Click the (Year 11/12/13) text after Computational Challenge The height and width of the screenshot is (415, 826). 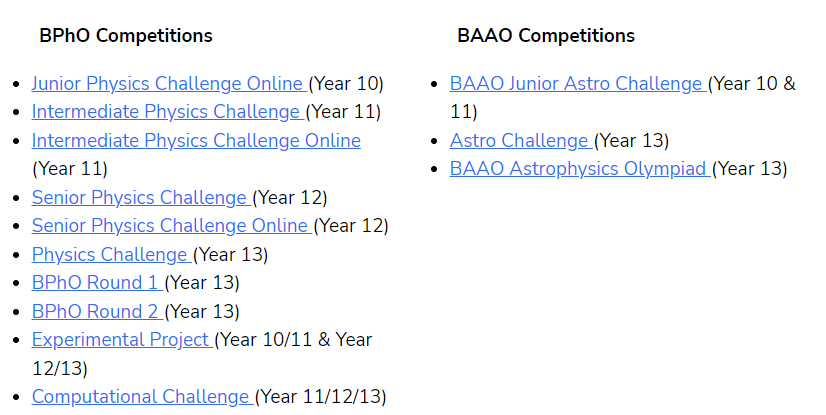coord(321,397)
